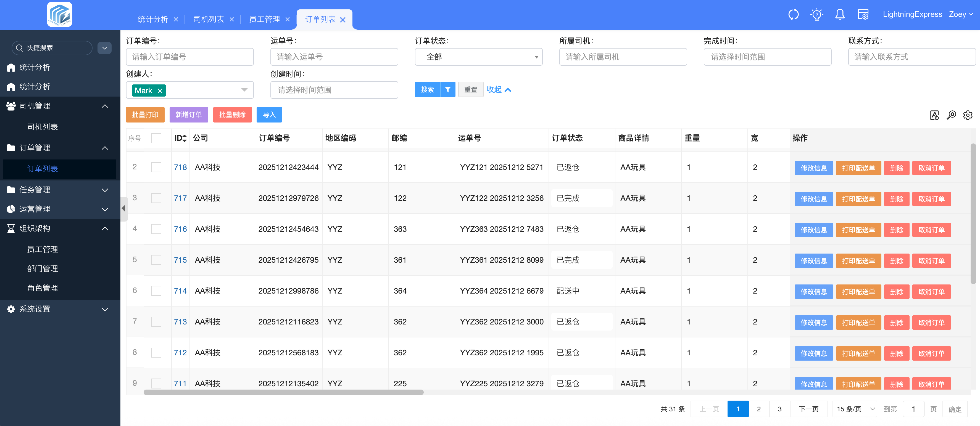Open column settings via the gear icon
The image size is (980, 426).
pyautogui.click(x=968, y=115)
